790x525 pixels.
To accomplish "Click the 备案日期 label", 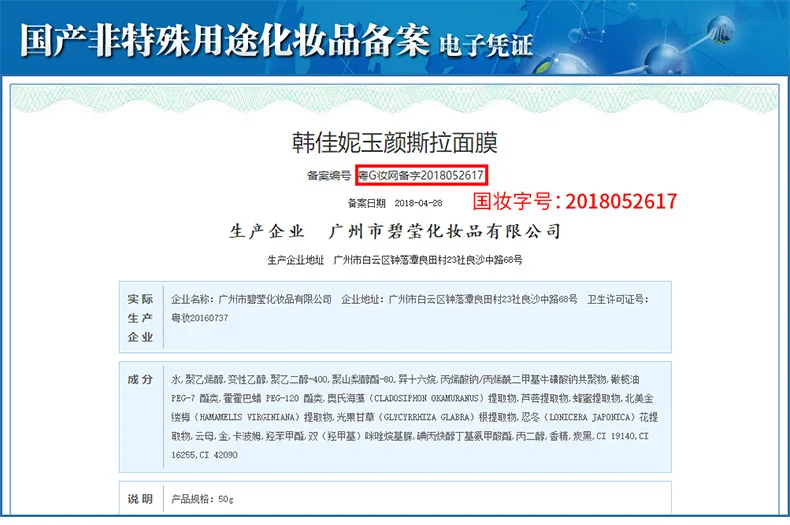I will 366,203.
